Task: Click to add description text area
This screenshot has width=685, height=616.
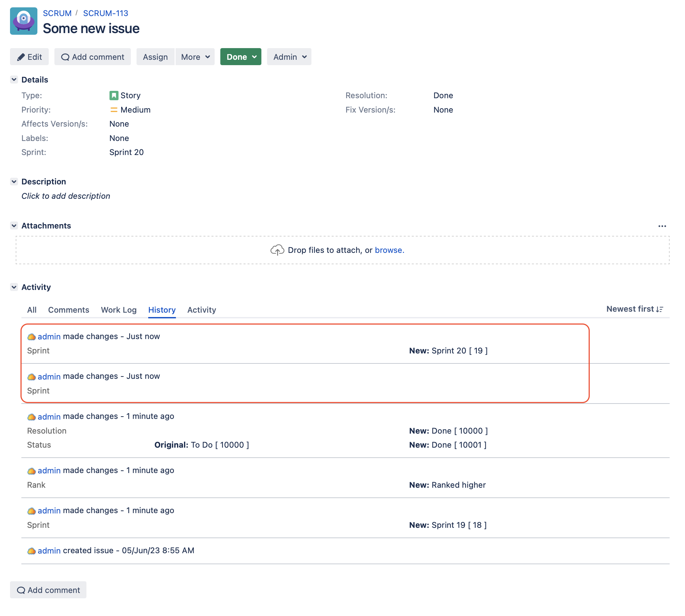Action: click(x=66, y=196)
